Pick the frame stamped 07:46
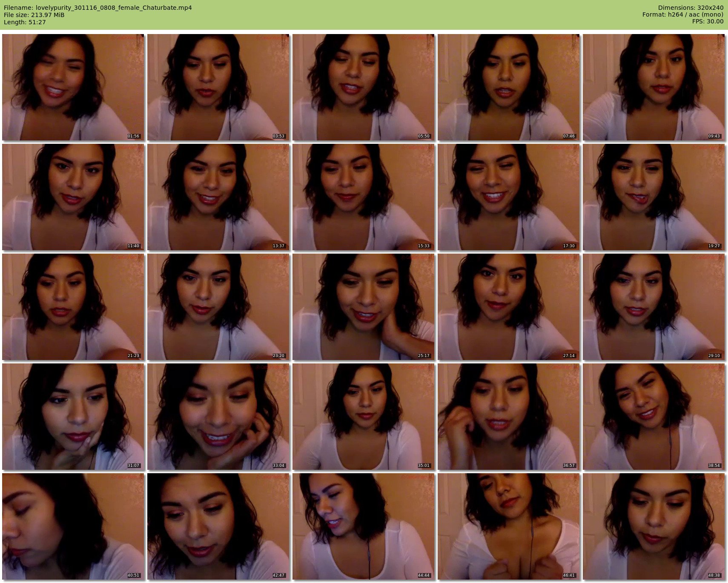The width and height of the screenshot is (728, 583). [x=509, y=87]
